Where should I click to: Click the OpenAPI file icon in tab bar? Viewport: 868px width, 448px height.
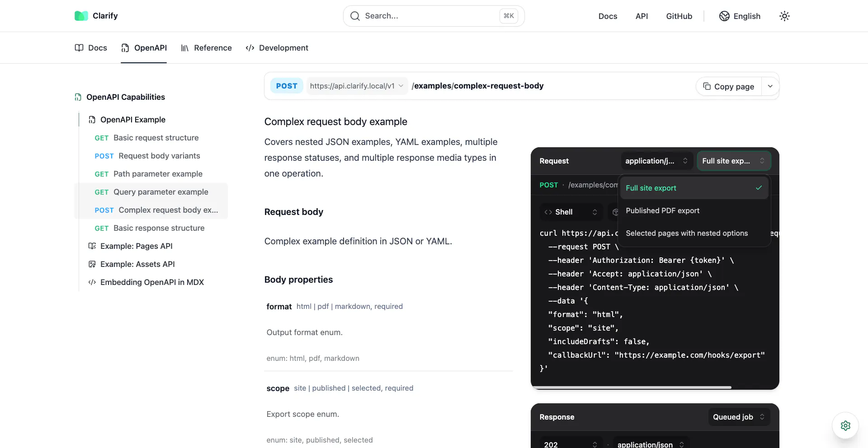click(x=125, y=48)
